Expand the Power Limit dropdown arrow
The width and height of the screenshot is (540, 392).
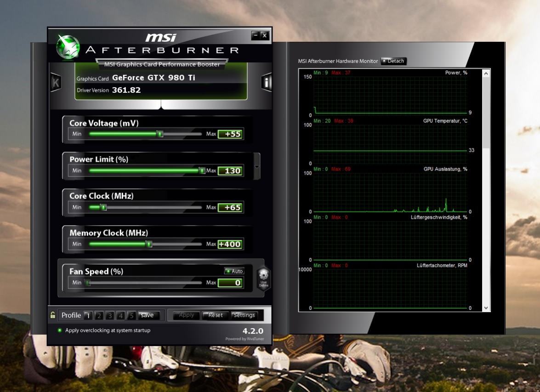tap(256, 166)
